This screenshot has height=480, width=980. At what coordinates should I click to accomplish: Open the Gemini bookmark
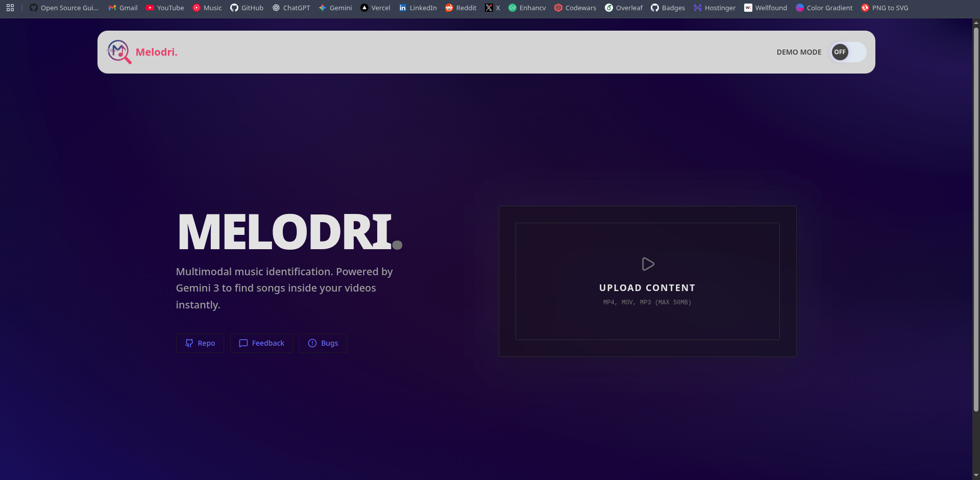[x=335, y=8]
